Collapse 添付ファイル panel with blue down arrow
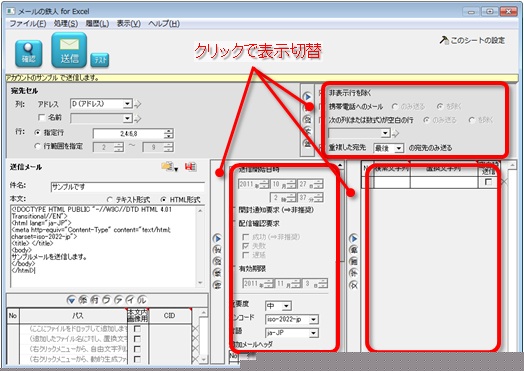The image size is (524, 371). tap(71, 300)
